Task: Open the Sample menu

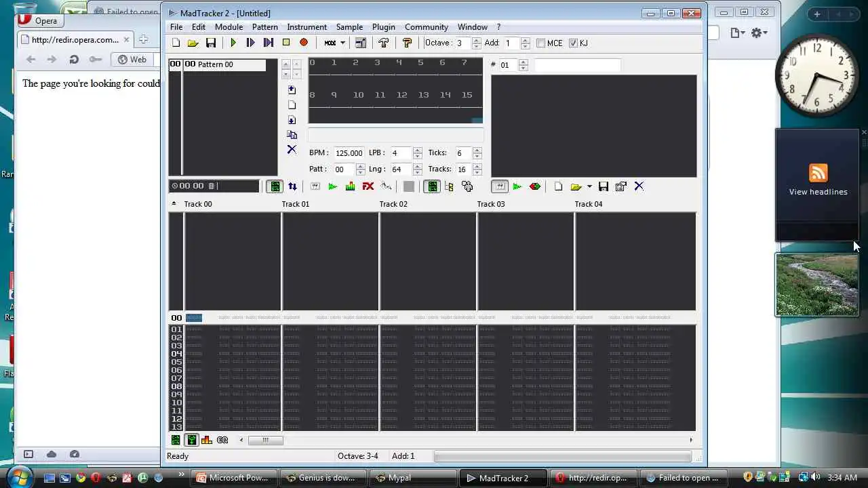Action: 349,27
